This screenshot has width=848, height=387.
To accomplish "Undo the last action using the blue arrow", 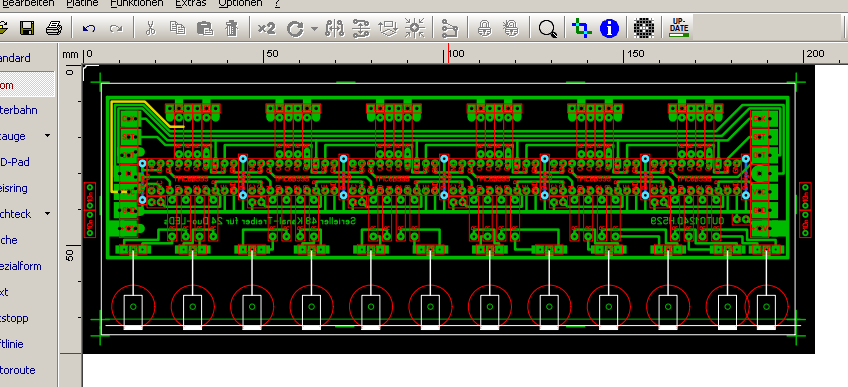I will (89, 28).
